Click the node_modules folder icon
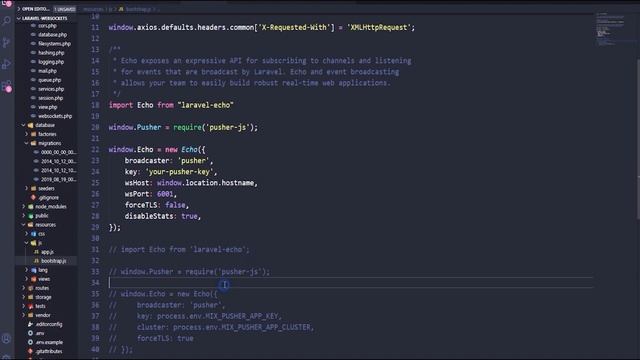 [31, 207]
